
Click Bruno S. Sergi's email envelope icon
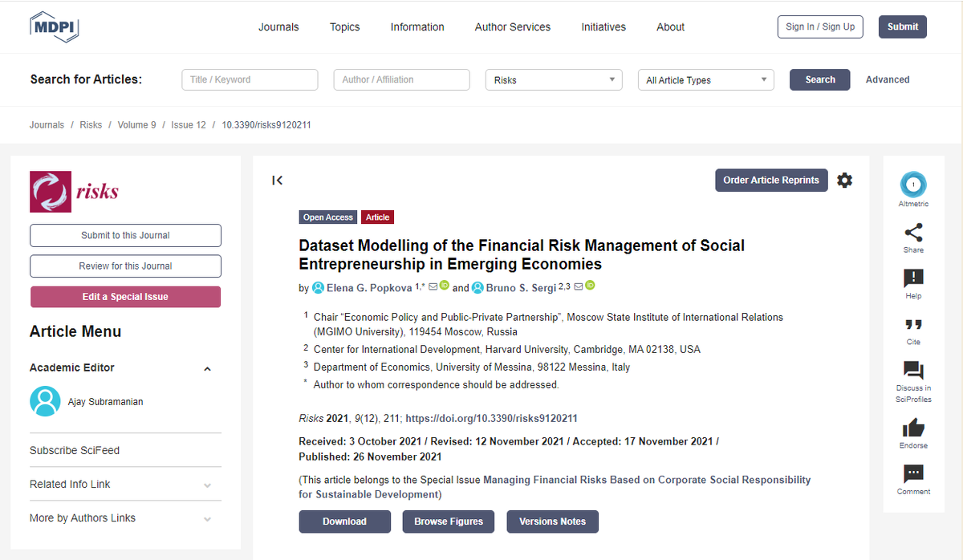[579, 286]
